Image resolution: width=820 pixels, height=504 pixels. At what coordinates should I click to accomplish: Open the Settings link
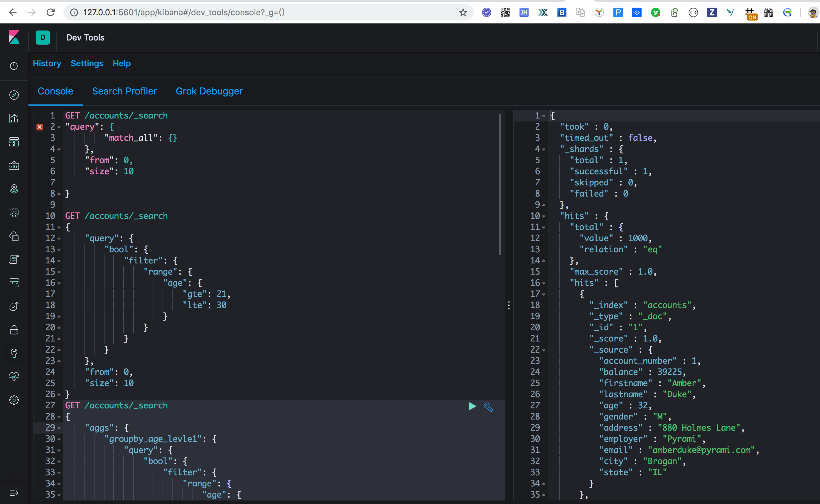87,63
